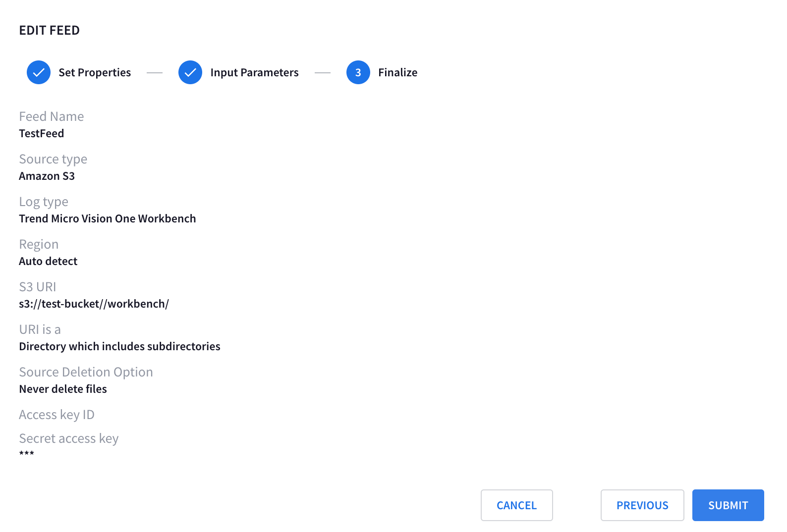The width and height of the screenshot is (787, 532).
Task: Click the connector line between steps
Action: (x=154, y=72)
